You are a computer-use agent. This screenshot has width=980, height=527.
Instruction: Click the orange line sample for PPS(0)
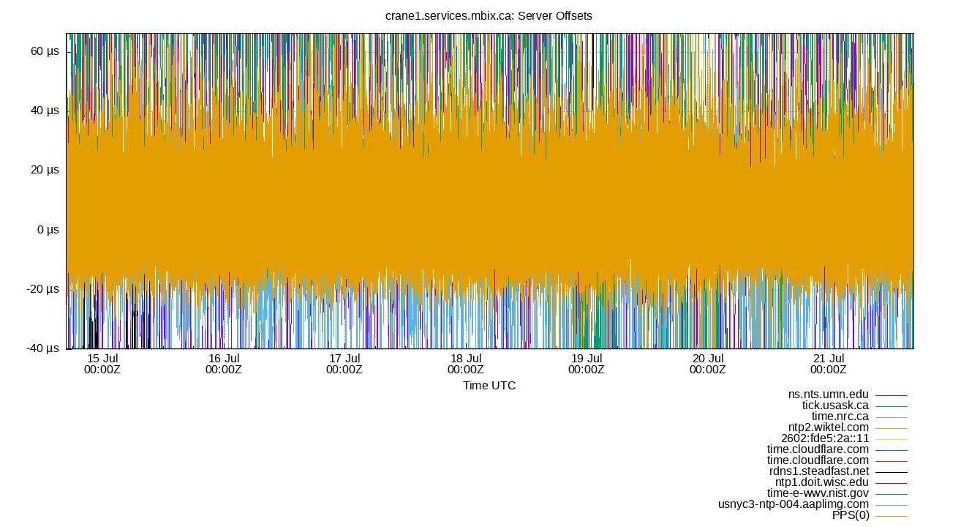[x=891, y=516]
